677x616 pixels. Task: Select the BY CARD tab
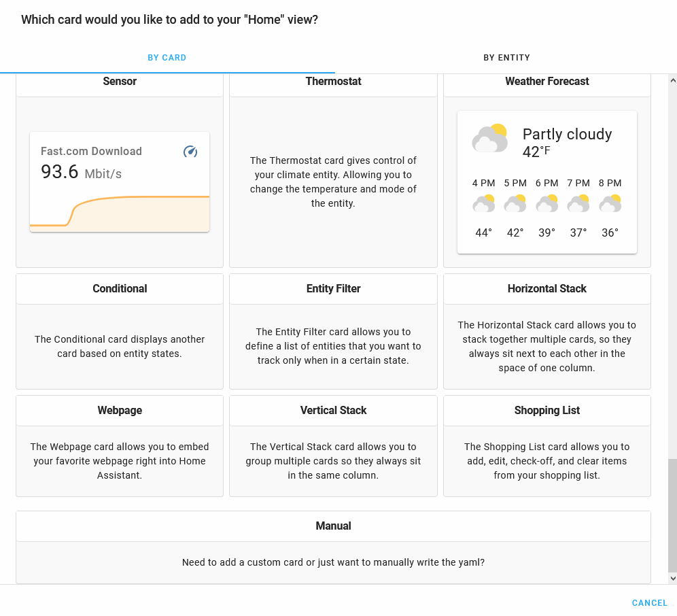[167, 58]
